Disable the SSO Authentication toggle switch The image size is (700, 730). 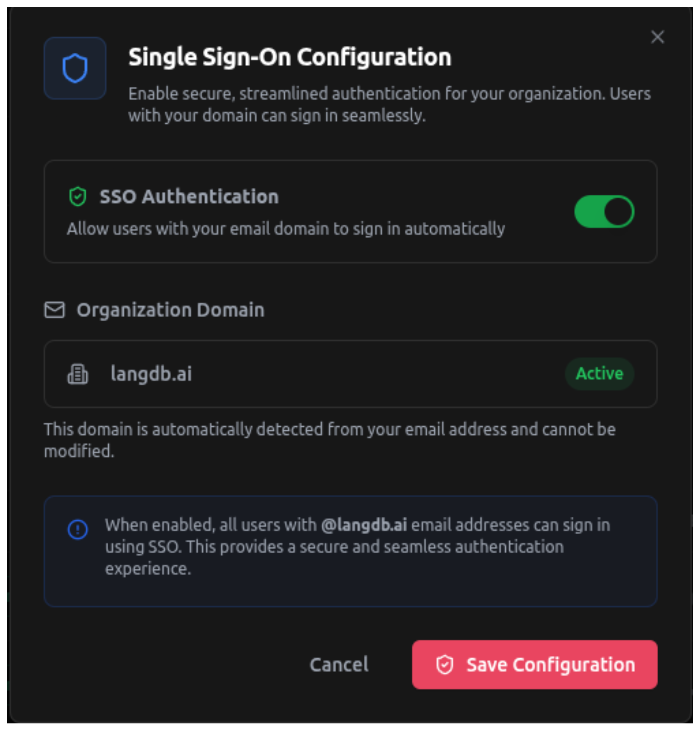(604, 212)
